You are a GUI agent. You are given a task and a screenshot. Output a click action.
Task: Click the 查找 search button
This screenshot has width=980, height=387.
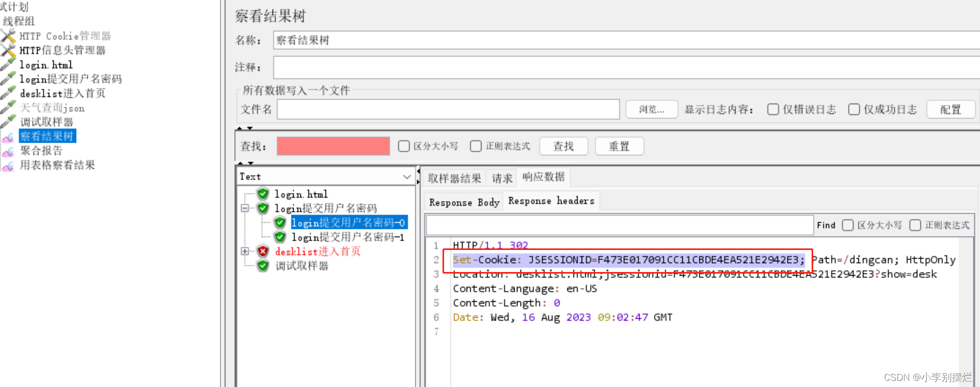click(x=564, y=146)
